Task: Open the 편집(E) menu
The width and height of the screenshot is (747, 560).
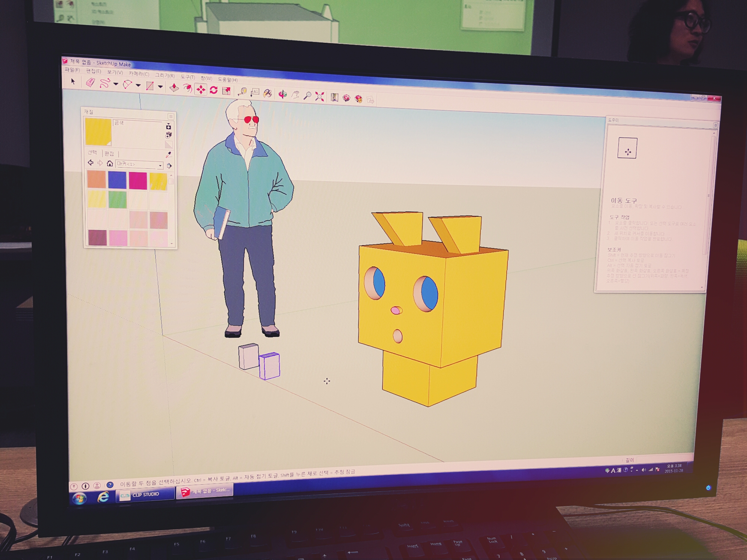Action: coord(93,71)
